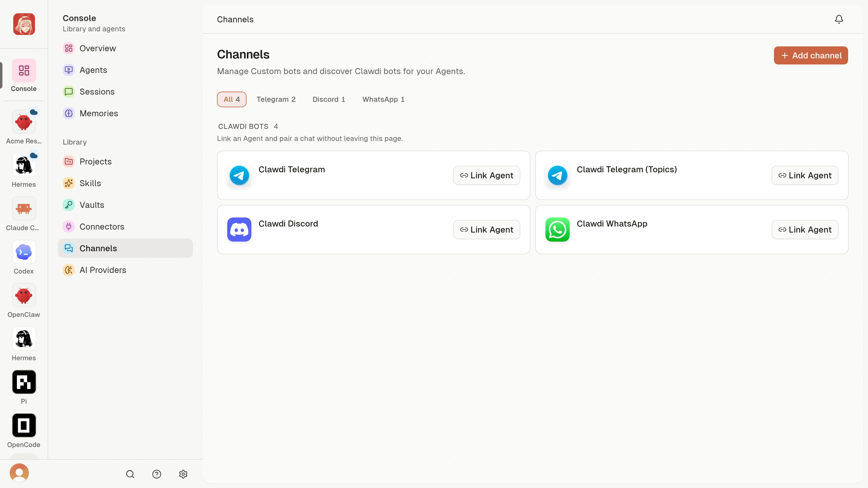Open the Codex agent icon
This screenshot has height=488, width=868.
pyautogui.click(x=24, y=252)
